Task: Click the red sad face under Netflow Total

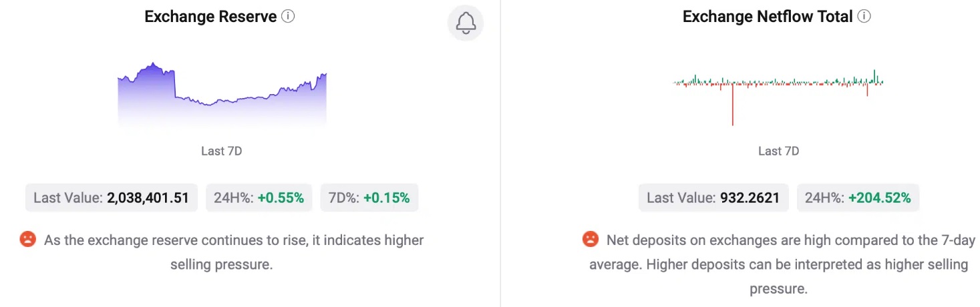Action: 590,240
